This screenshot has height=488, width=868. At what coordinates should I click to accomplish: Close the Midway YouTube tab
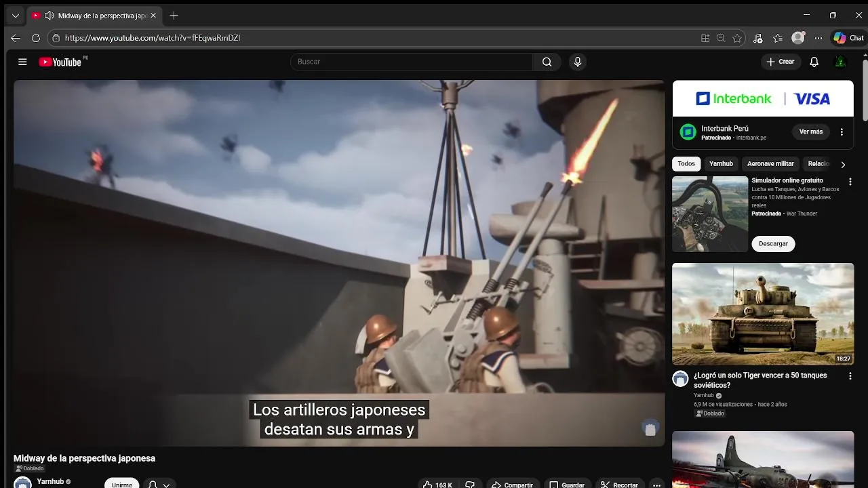(x=153, y=16)
